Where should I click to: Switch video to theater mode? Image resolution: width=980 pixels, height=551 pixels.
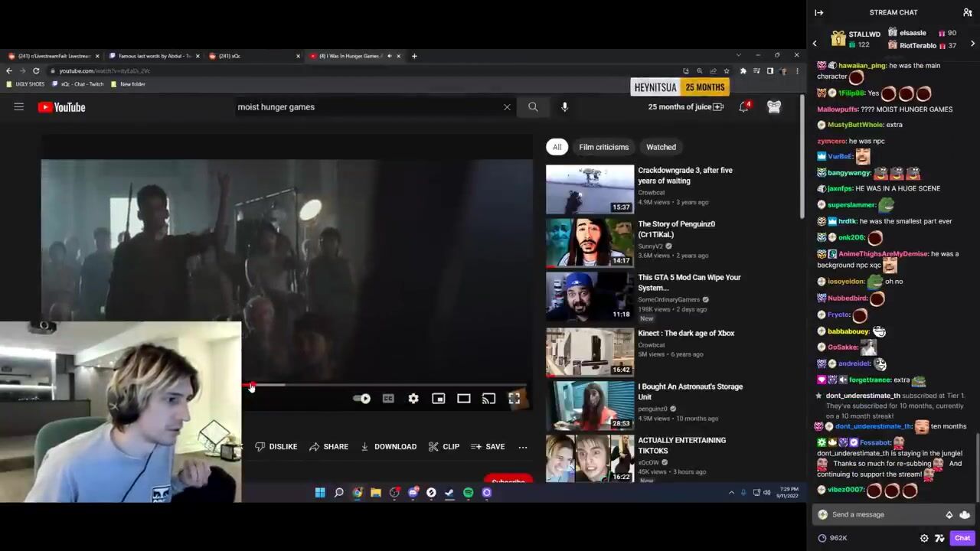(463, 399)
